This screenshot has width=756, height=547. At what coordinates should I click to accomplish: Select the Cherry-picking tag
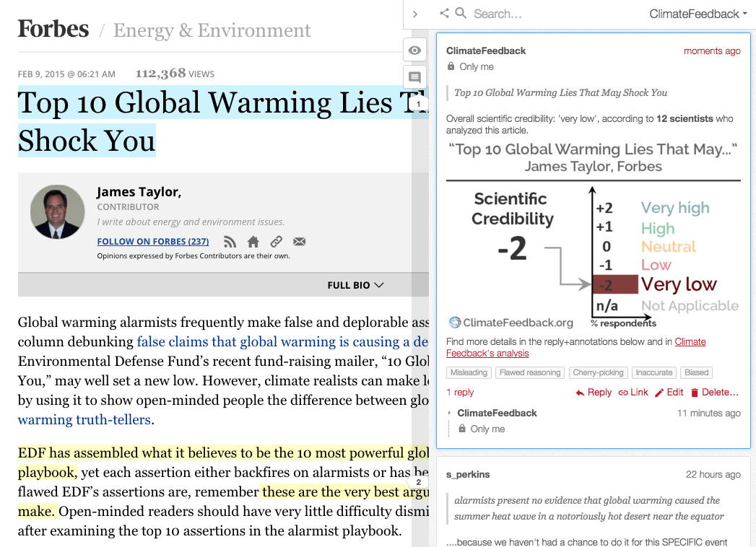tap(598, 372)
